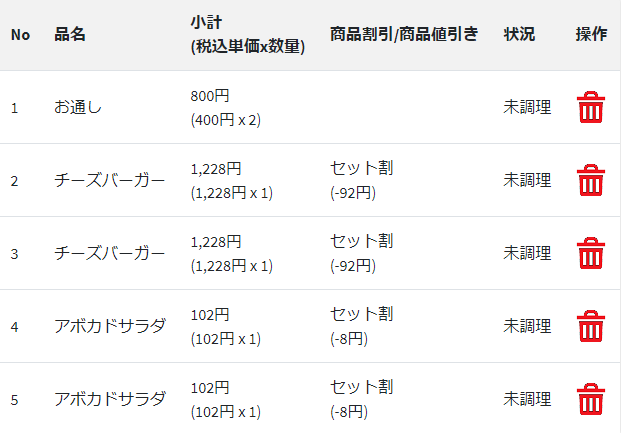Delete the お通し item in row 1
The height and width of the screenshot is (433, 621).
[x=591, y=107]
